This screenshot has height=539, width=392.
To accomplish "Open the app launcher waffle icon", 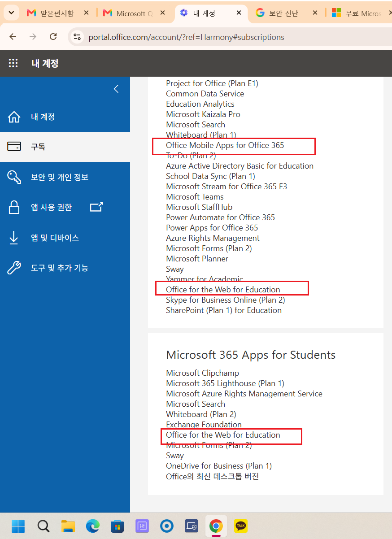I will 13,63.
